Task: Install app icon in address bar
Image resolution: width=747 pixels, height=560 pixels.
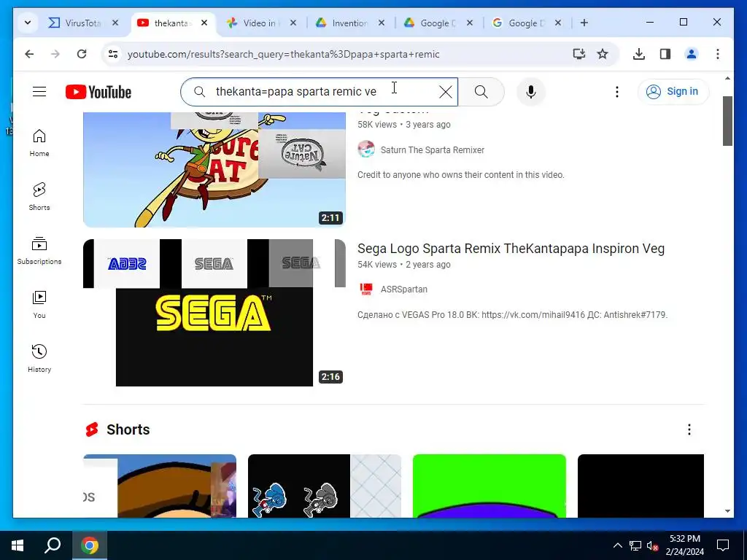Action: point(578,54)
